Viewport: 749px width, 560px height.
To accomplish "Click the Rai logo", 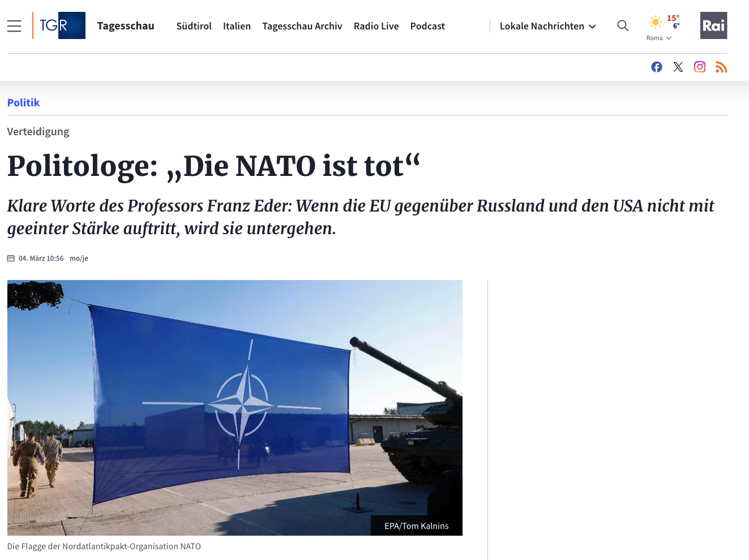I will coord(713,25).
